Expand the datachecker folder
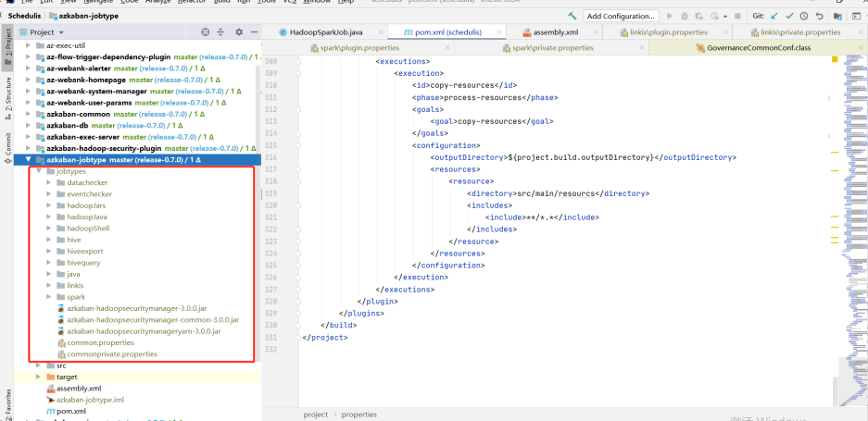The height and width of the screenshot is (421, 868). pos(49,183)
